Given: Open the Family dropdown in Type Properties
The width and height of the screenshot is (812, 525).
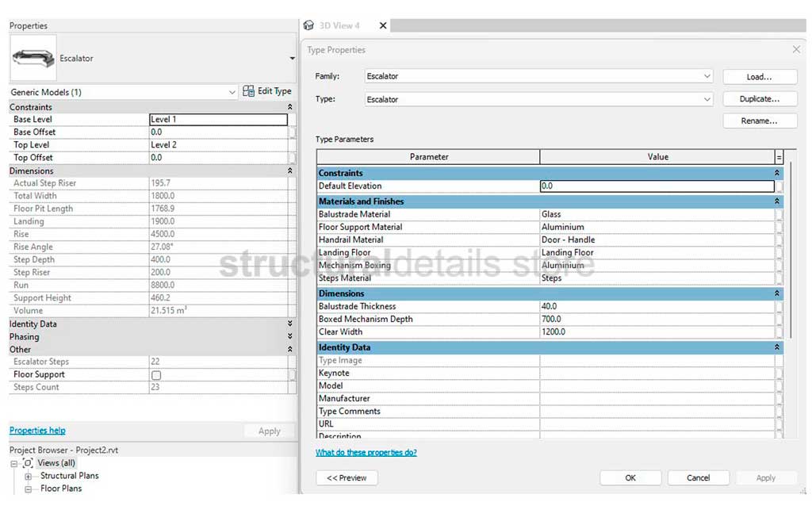Looking at the screenshot, I should (707, 76).
